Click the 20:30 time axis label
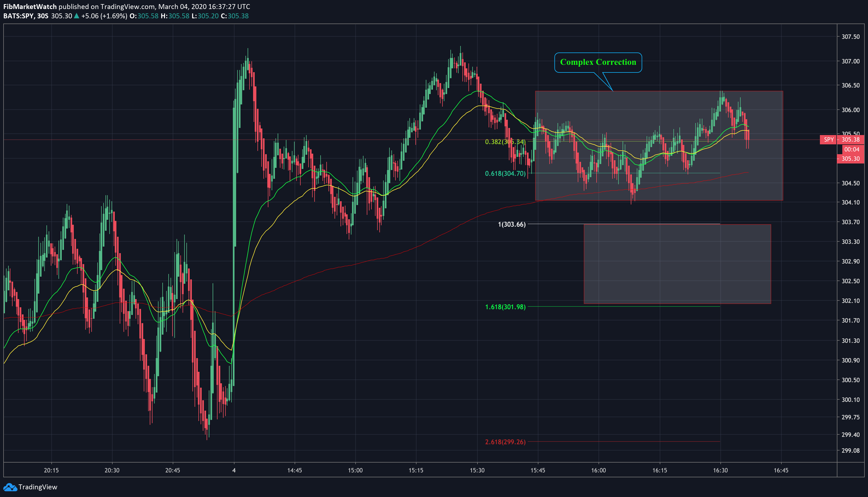 coord(112,470)
